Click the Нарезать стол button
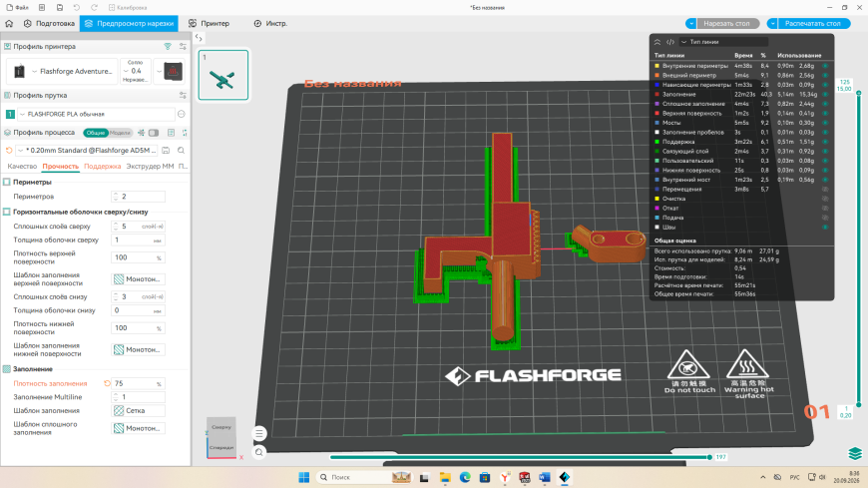The width and height of the screenshot is (868, 488). click(728, 23)
